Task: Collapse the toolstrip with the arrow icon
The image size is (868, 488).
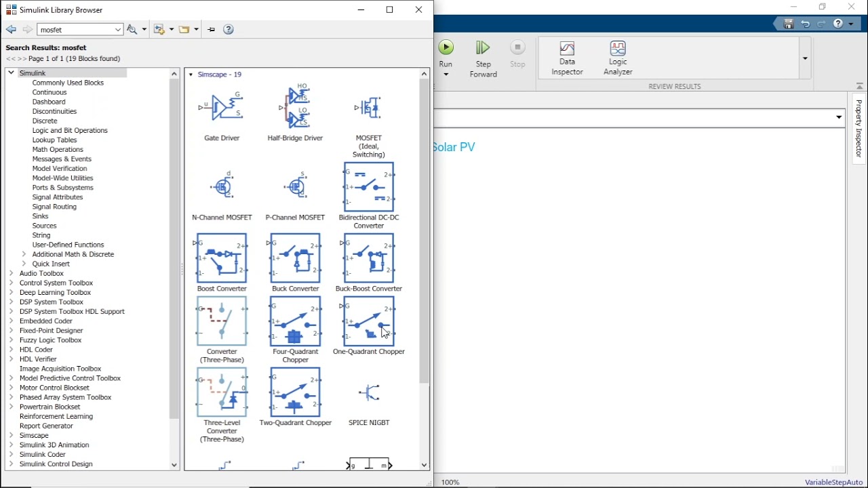Action: click(x=859, y=87)
